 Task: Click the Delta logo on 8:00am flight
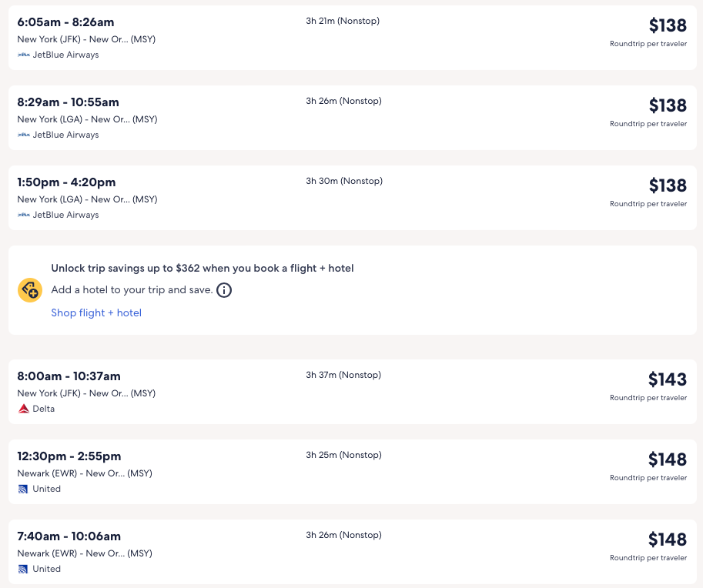point(24,409)
